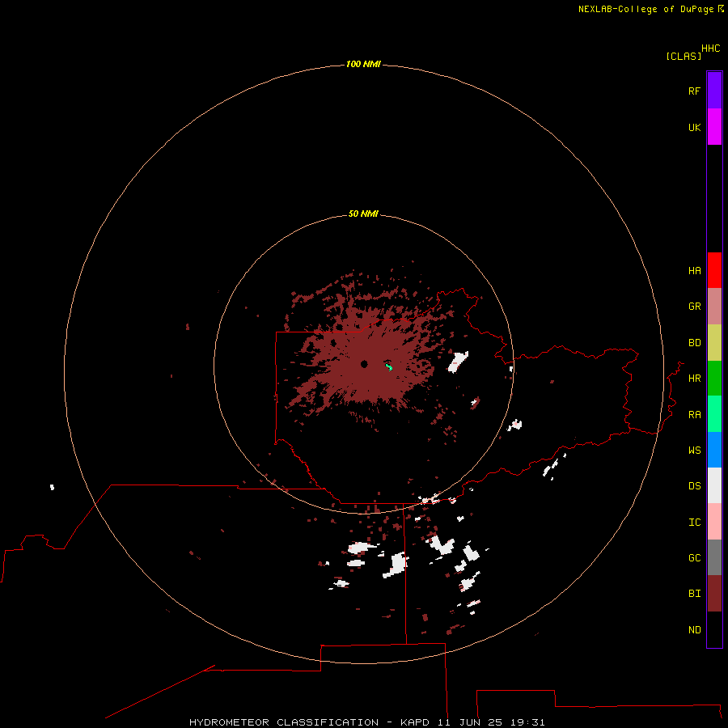Click the RF purple legend swatch
This screenshot has height=728, width=728.
(x=714, y=91)
